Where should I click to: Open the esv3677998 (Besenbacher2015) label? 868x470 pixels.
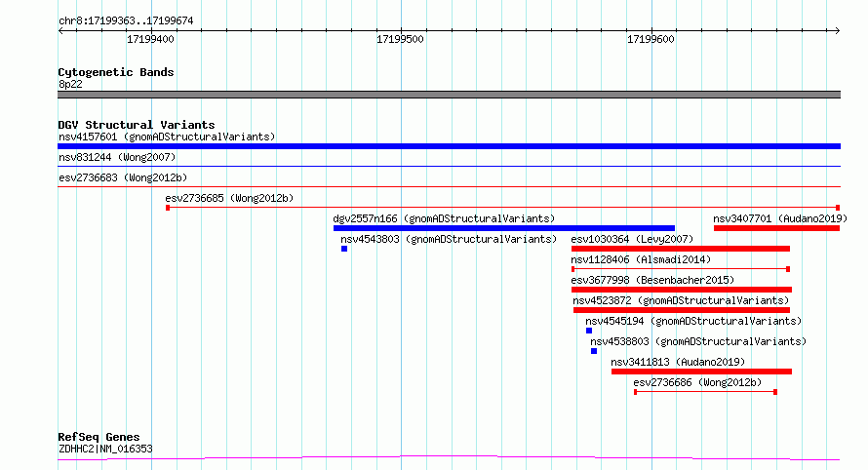click(x=652, y=280)
